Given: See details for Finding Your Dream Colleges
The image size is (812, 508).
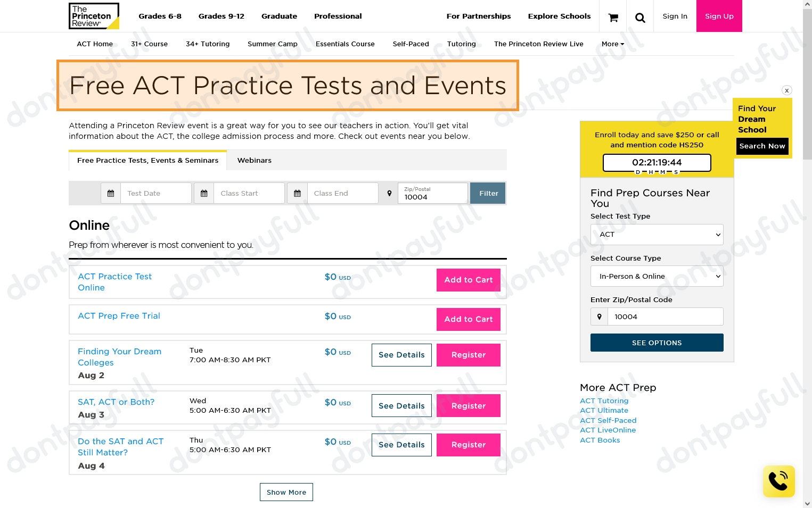Looking at the screenshot, I should pos(401,355).
